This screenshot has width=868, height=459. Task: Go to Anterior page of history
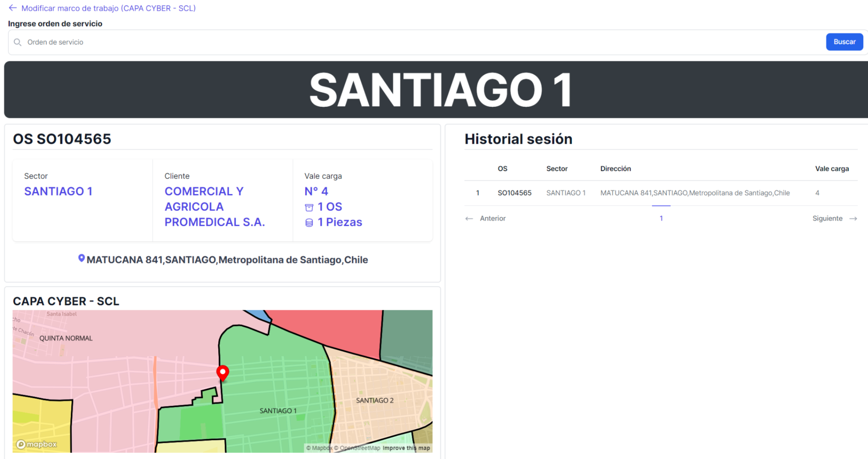pos(493,219)
